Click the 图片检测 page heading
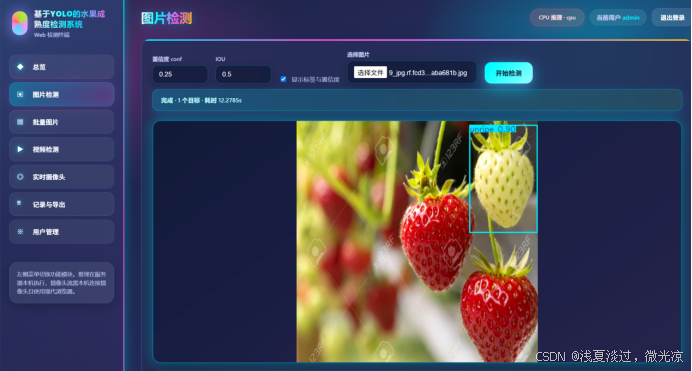692x371 pixels. point(166,19)
